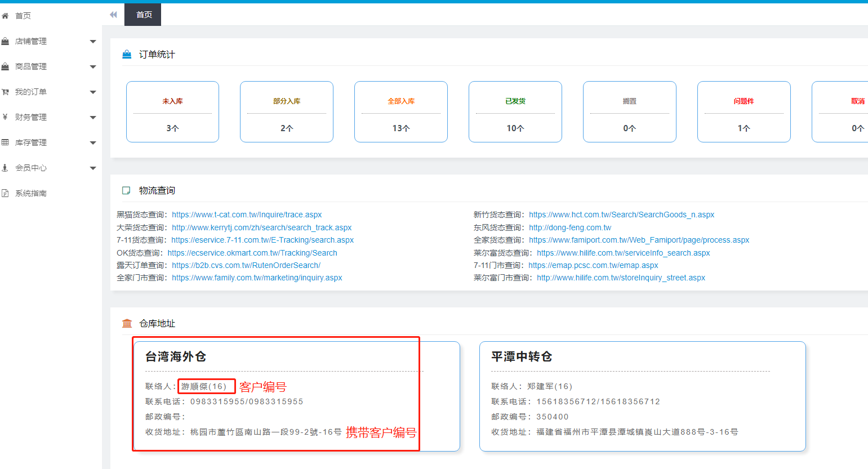
Task: Open the hilife storeInquiry_street link
Action: pyautogui.click(x=621, y=278)
